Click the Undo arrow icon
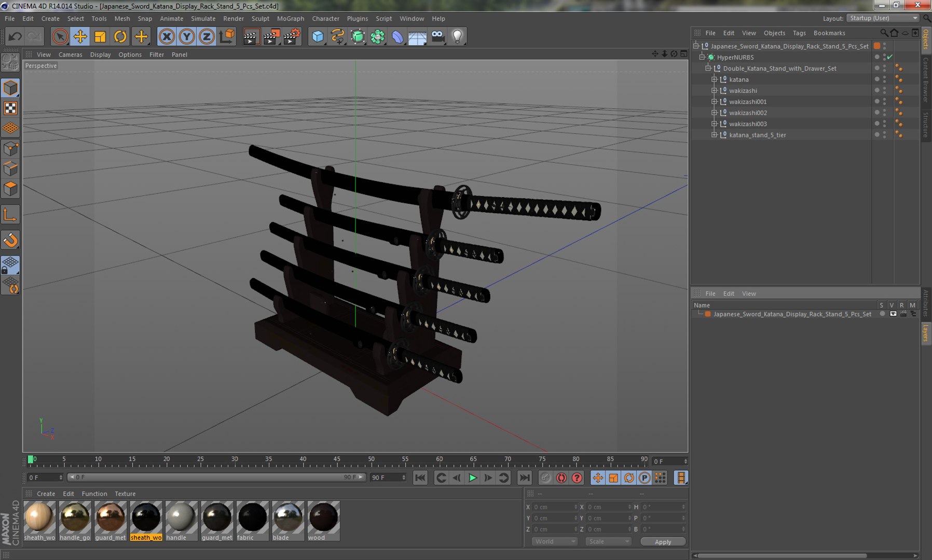 click(15, 36)
